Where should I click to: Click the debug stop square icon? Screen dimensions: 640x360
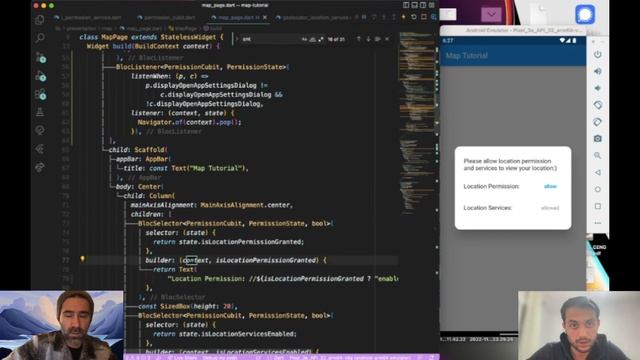pyautogui.click(x=424, y=17)
